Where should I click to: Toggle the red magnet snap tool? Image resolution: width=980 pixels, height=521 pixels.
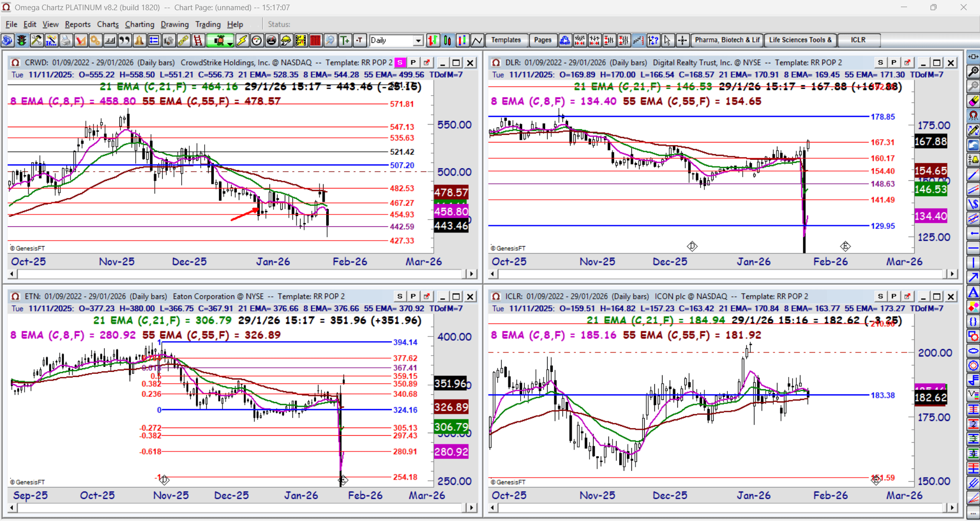973,116
